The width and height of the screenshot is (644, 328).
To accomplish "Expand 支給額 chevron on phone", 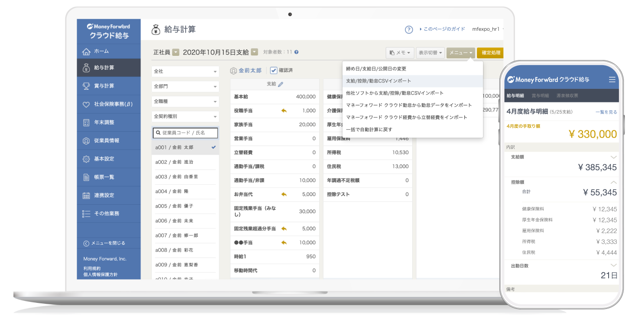I will tap(613, 157).
